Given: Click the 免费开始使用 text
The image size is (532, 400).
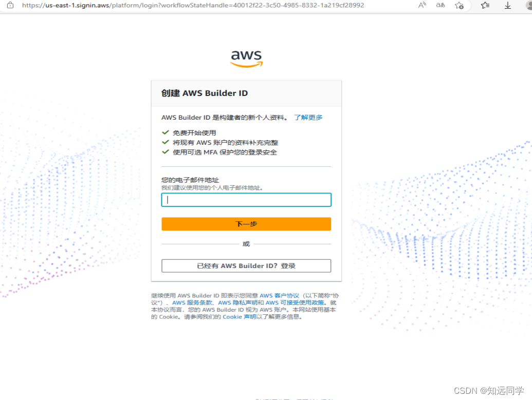Looking at the screenshot, I should click(x=194, y=132).
